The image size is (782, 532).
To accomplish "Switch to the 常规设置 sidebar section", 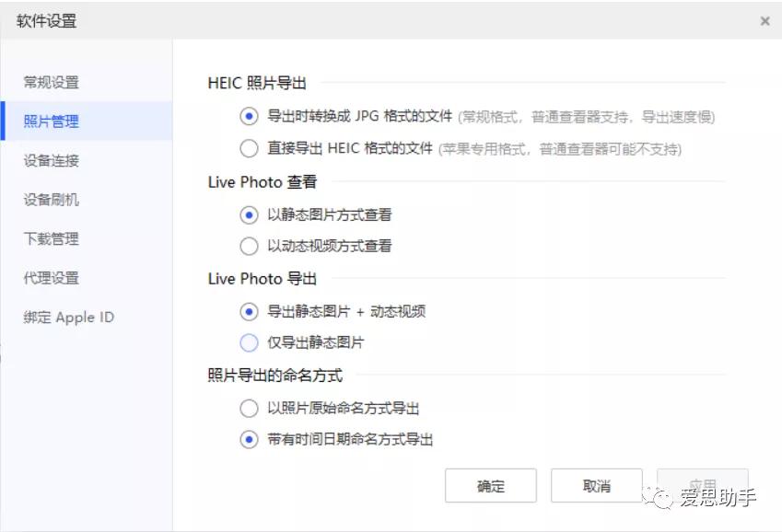I will [57, 82].
